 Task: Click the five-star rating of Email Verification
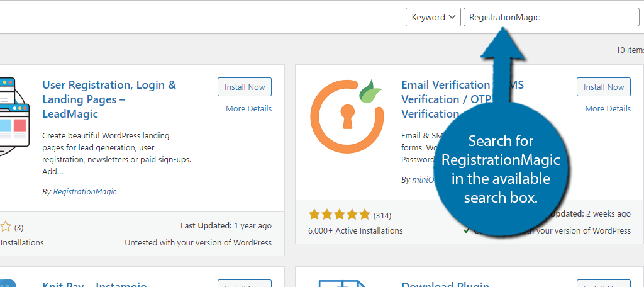(x=339, y=215)
